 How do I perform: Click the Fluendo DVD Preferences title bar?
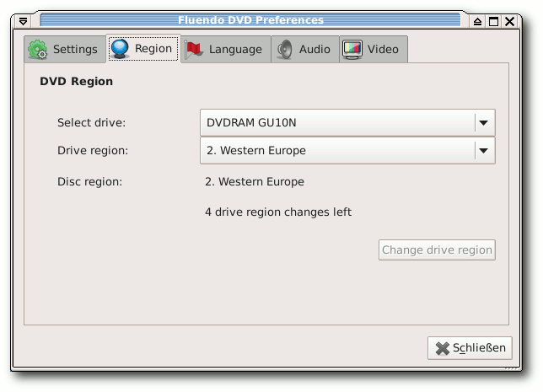[x=250, y=20]
